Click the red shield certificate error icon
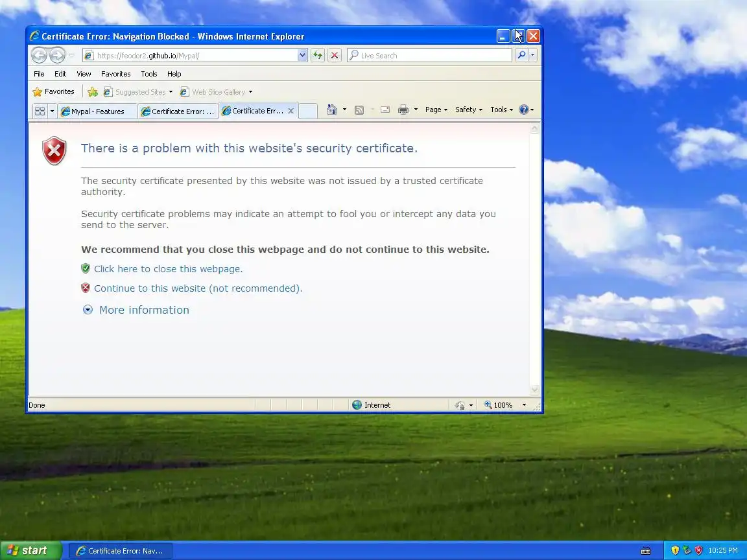Screen dimensions: 747x560 (54, 151)
